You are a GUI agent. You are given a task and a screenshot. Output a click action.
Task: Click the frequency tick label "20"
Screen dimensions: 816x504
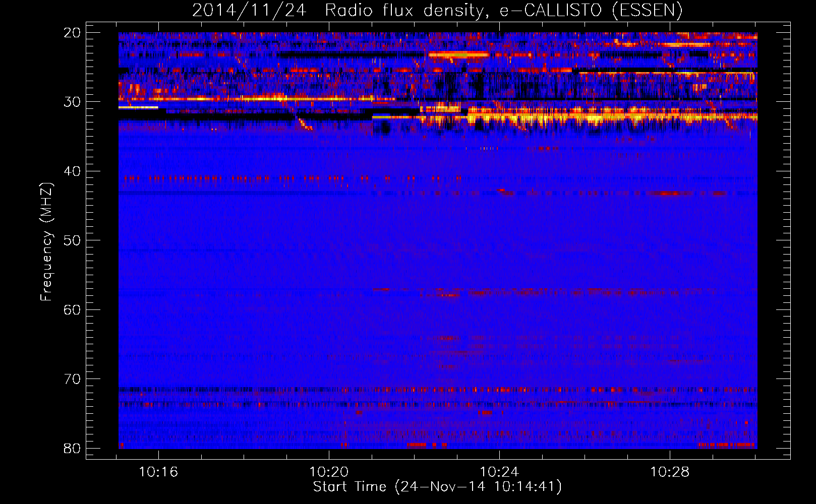72,33
